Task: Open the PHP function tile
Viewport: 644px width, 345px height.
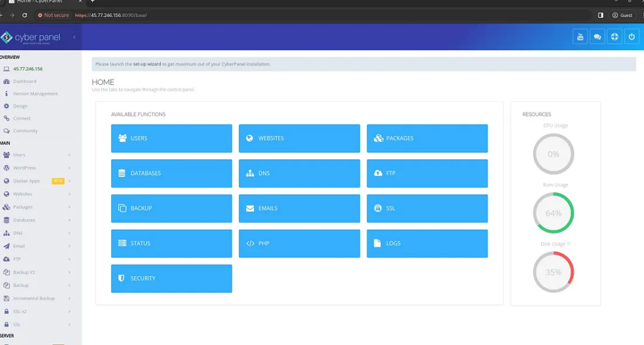Action: 299,244
